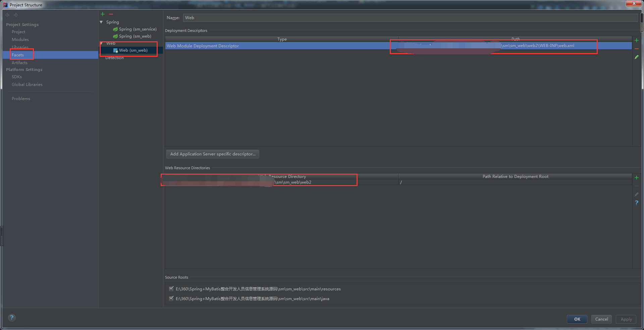Screen dimensions: 644x330
Task: Click the facet Name input field
Action: tap(410, 18)
